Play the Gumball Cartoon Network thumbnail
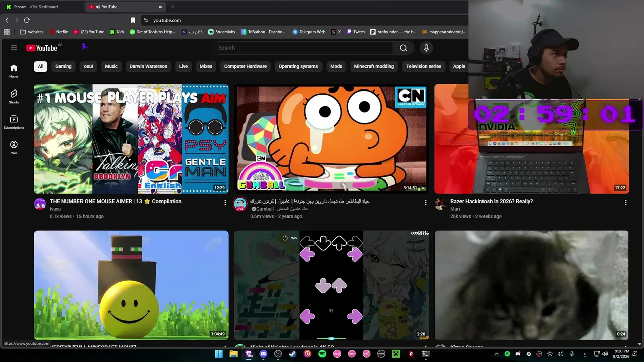644x362 pixels. click(x=332, y=139)
